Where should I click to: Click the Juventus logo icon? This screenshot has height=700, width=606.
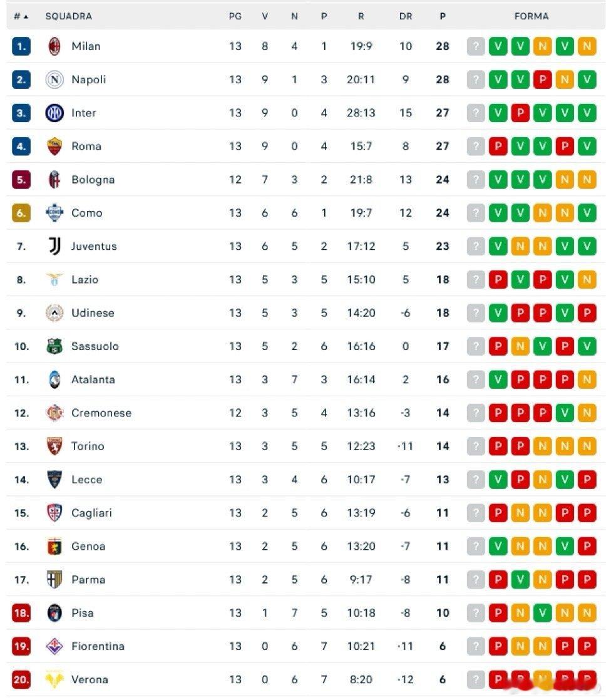pyautogui.click(x=55, y=246)
